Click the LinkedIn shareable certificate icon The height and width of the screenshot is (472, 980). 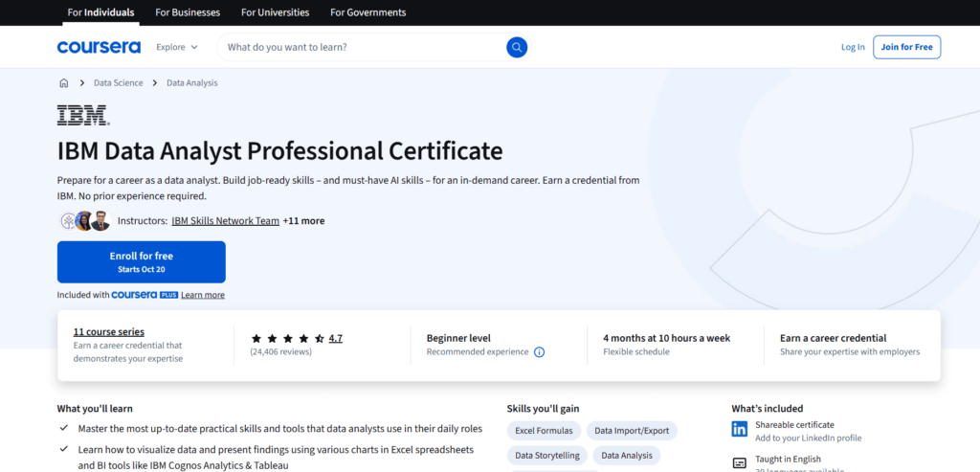point(740,430)
